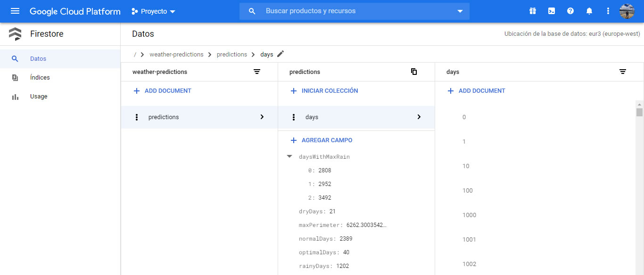This screenshot has height=275, width=644.
Task: Click ADD DOCUMENT under days
Action: [477, 91]
